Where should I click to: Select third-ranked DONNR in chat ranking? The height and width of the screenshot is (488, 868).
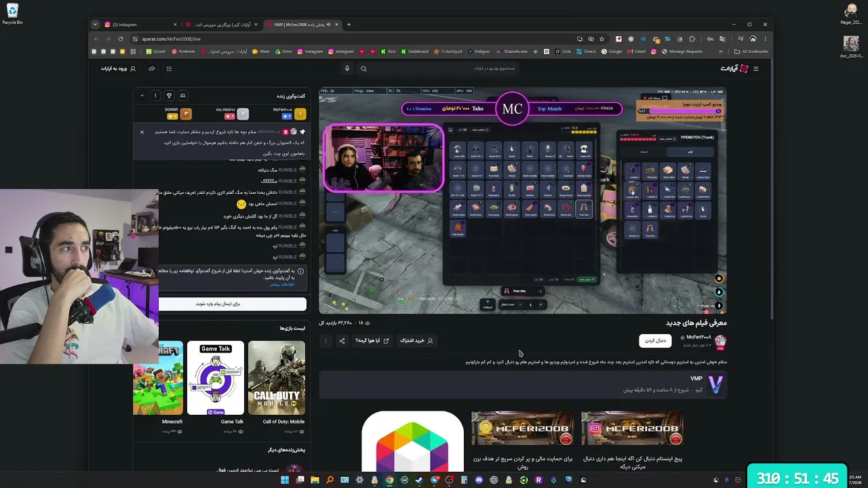coord(178,113)
